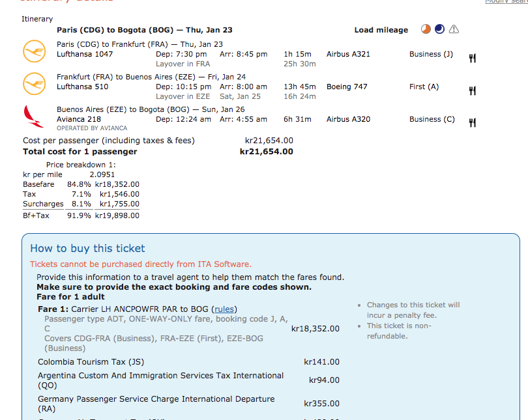The height and width of the screenshot is (420, 528).
Task: Click the warning triangle icon
Action: click(454, 29)
